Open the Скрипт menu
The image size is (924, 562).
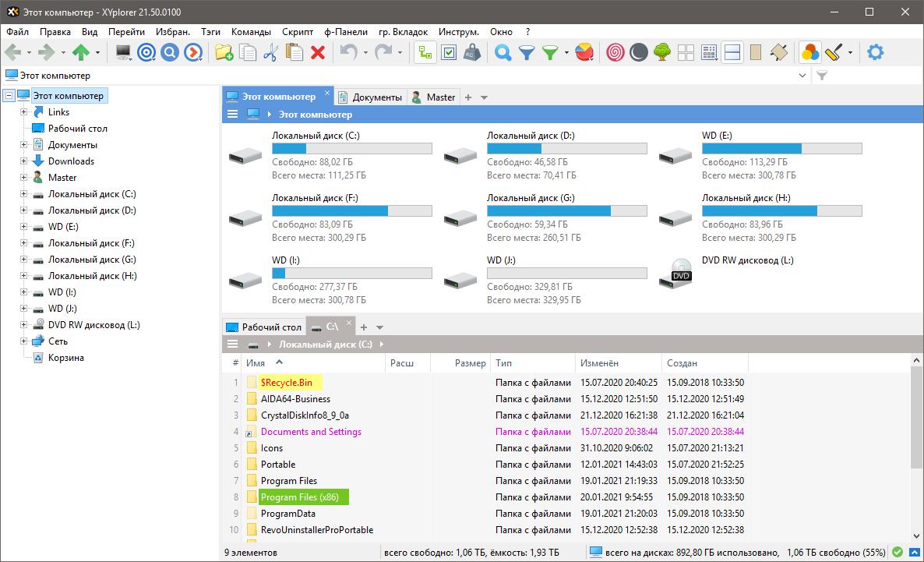click(298, 32)
